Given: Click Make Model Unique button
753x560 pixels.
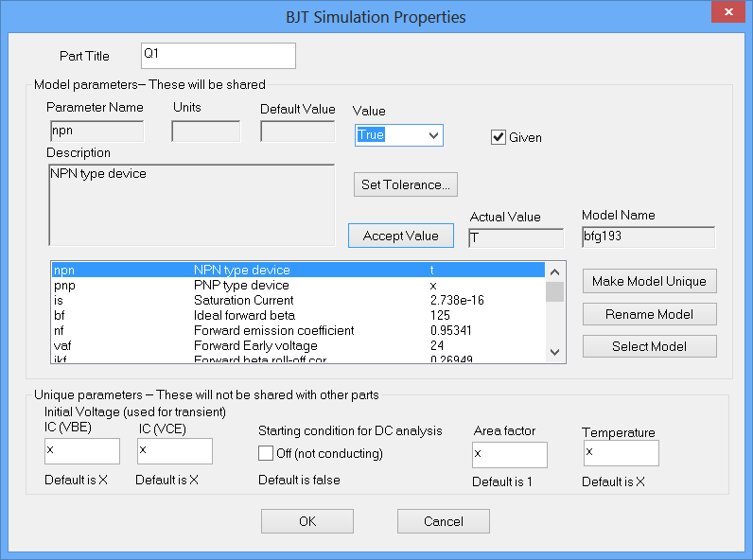Looking at the screenshot, I should [x=649, y=281].
